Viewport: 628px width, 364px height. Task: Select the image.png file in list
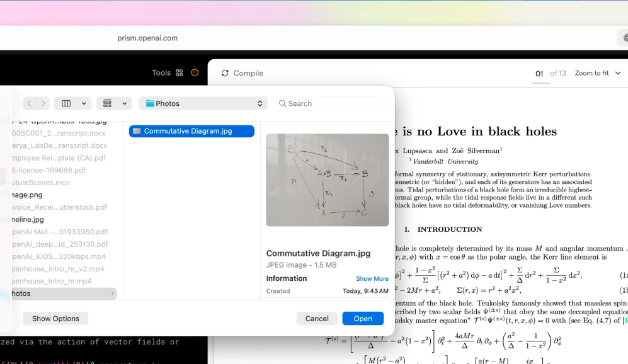pos(27,195)
